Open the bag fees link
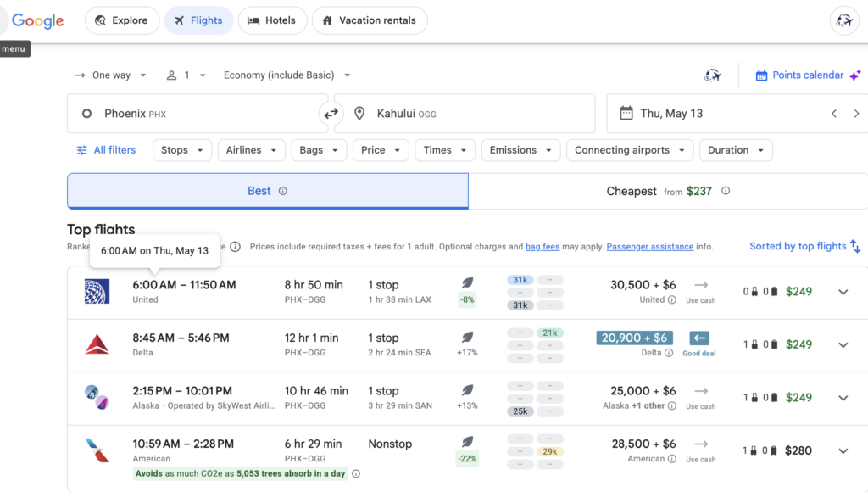 click(x=542, y=247)
